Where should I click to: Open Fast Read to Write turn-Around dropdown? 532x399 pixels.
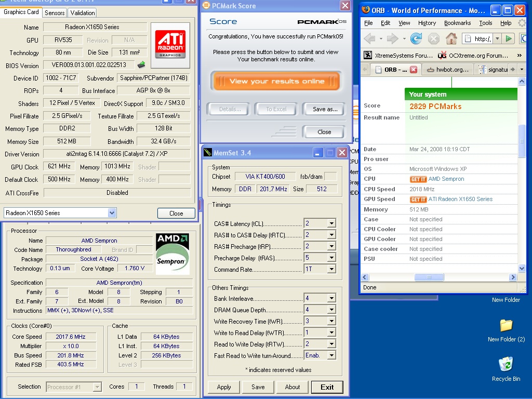pyautogui.click(x=331, y=355)
